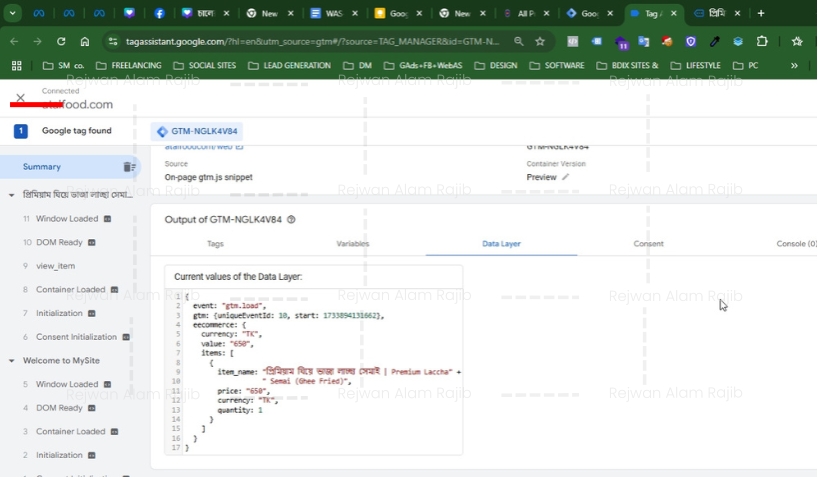Close the connected debug session with X
This screenshot has height=477, width=818.
pos(20,98)
